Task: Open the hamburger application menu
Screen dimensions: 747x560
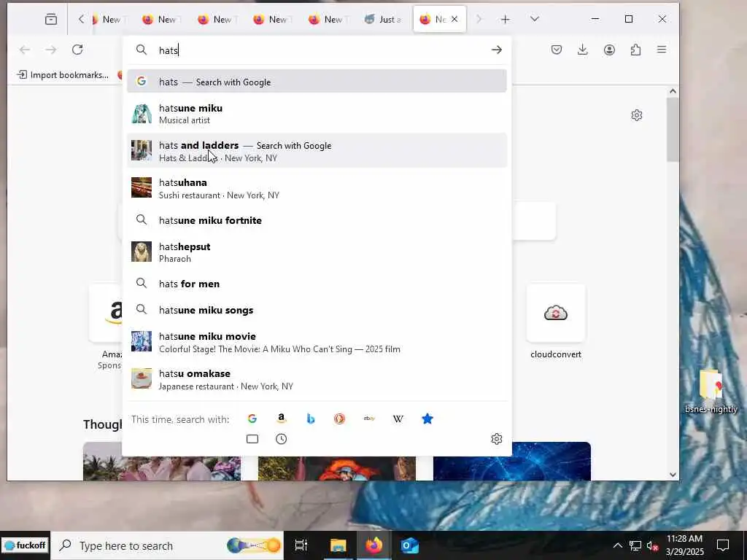Action: [x=662, y=50]
